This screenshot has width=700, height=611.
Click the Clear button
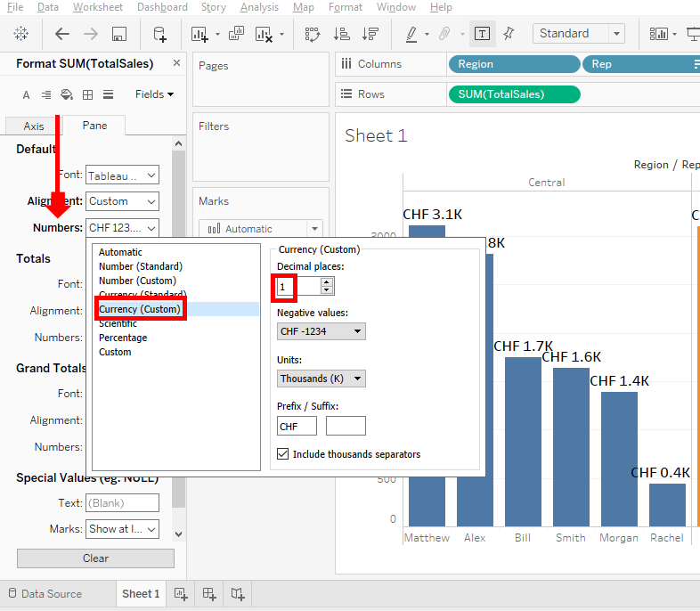(x=95, y=558)
